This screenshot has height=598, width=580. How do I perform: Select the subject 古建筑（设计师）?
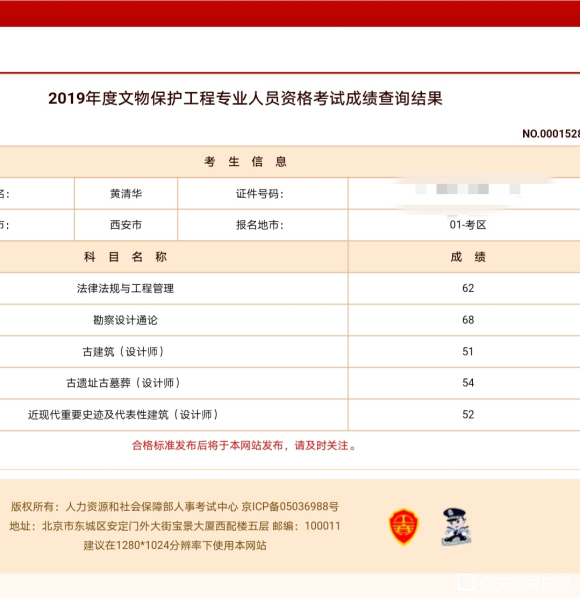[123, 352]
